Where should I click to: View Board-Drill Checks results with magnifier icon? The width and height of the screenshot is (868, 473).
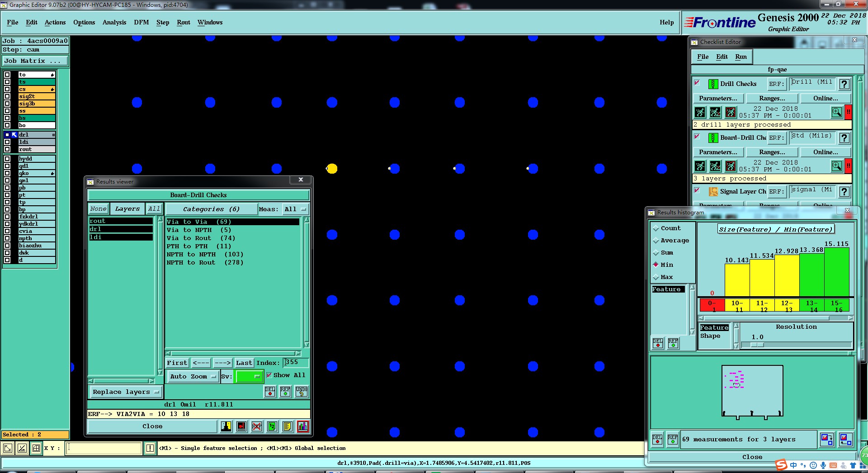click(837, 166)
